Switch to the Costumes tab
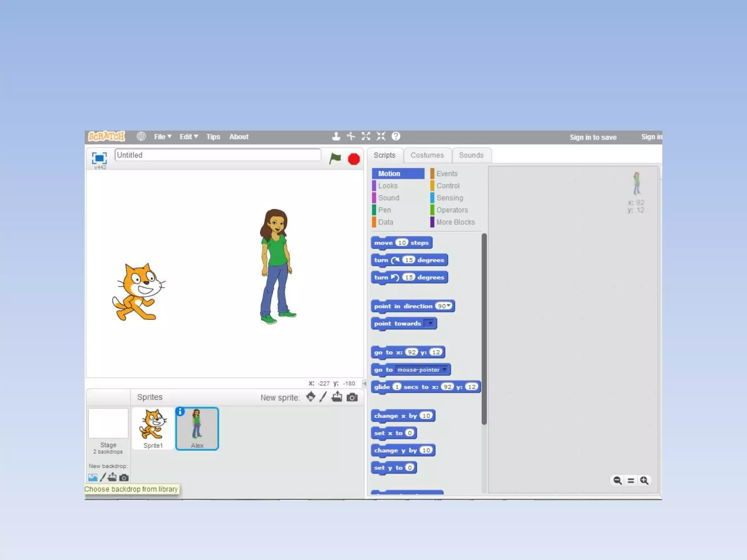Image resolution: width=747 pixels, height=560 pixels. (427, 155)
